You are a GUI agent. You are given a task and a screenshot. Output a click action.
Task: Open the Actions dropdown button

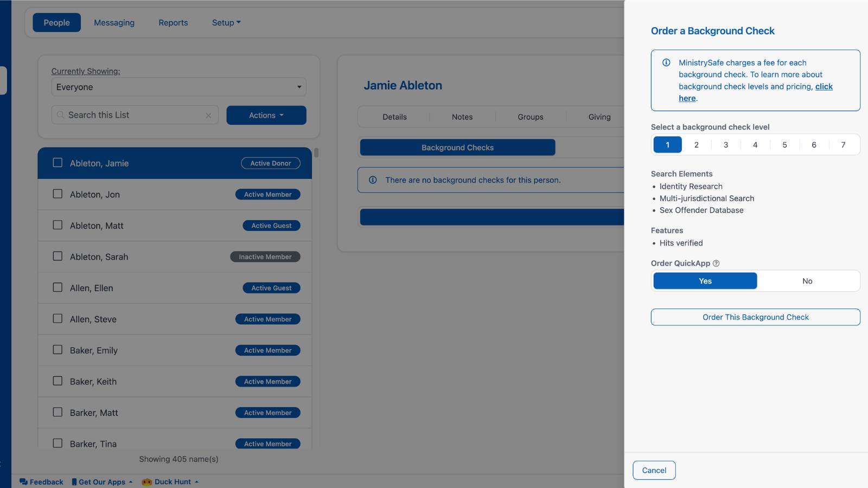(266, 115)
